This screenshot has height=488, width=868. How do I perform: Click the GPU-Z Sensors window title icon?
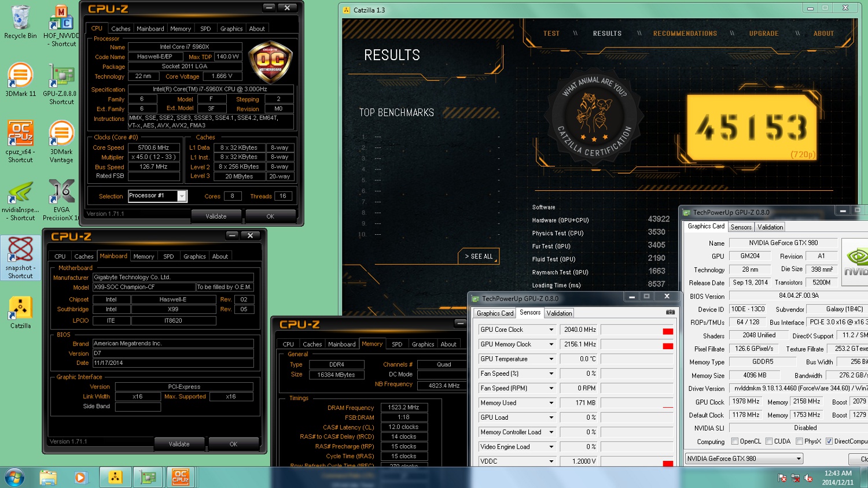(x=476, y=298)
